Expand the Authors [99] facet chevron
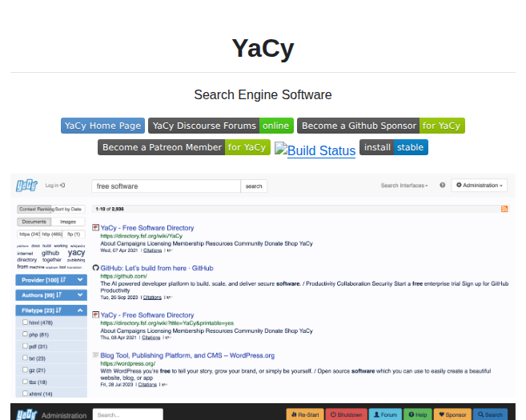The width and height of the screenshot is (526, 420). [x=80, y=295]
